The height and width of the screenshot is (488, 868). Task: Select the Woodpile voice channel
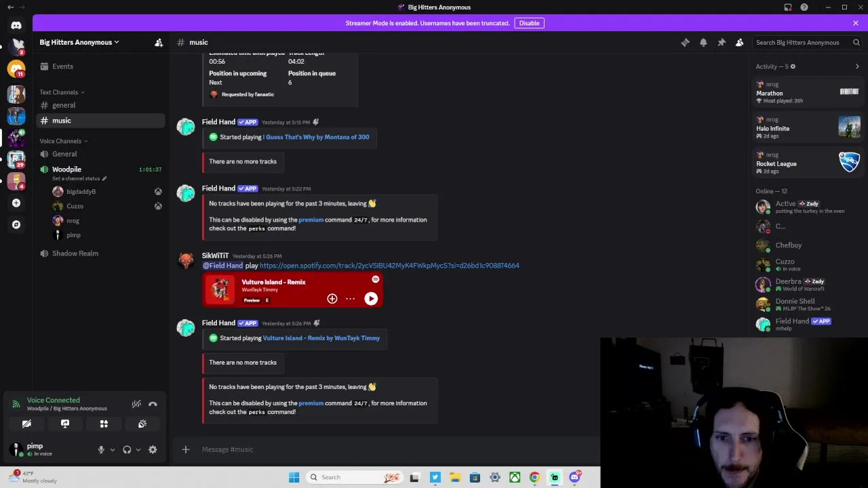pyautogui.click(x=66, y=169)
